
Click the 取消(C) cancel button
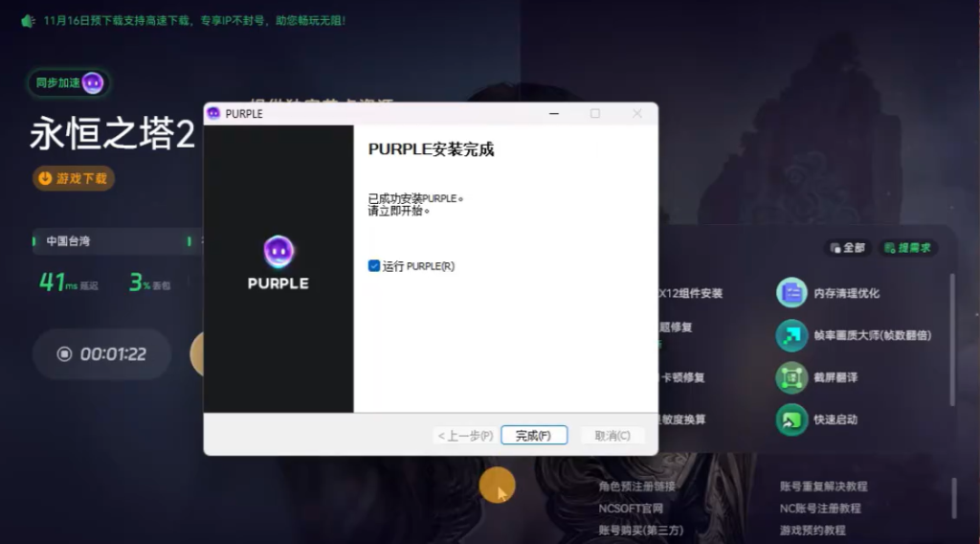tap(612, 436)
